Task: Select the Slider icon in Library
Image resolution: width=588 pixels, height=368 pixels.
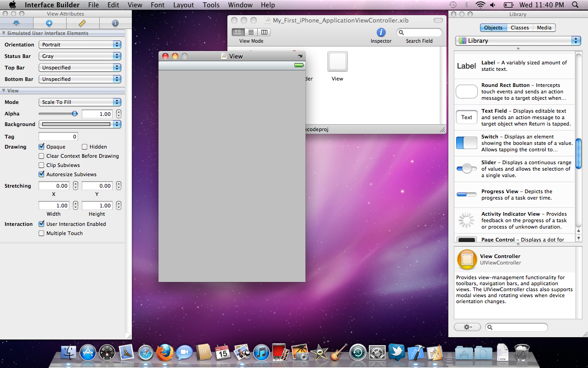Action: [467, 169]
